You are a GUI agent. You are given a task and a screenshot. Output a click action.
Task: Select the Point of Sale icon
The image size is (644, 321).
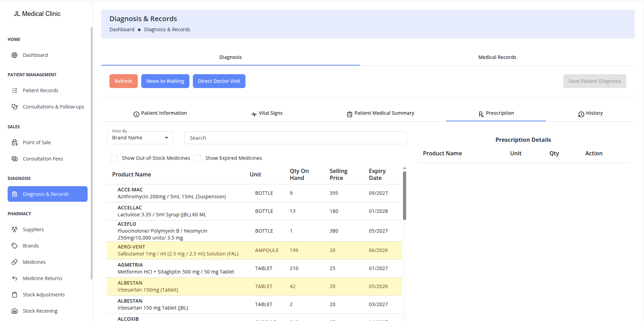[x=15, y=142]
